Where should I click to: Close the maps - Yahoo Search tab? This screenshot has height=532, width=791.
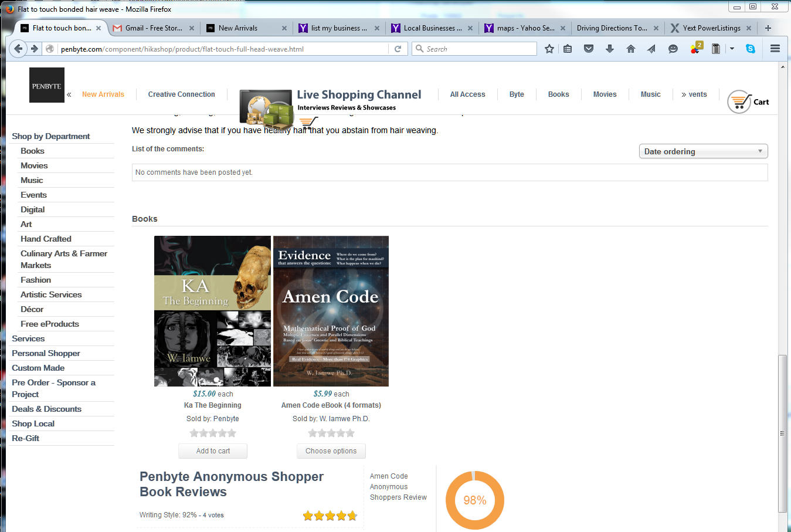pyautogui.click(x=563, y=28)
